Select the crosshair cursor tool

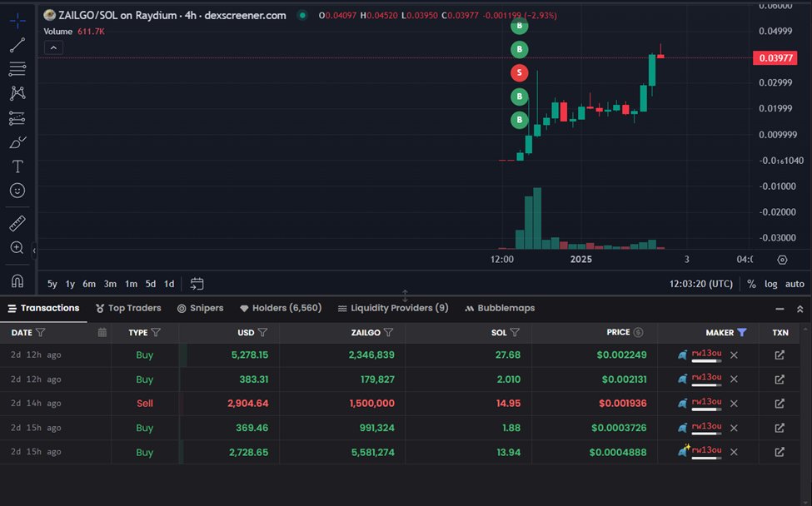point(17,21)
